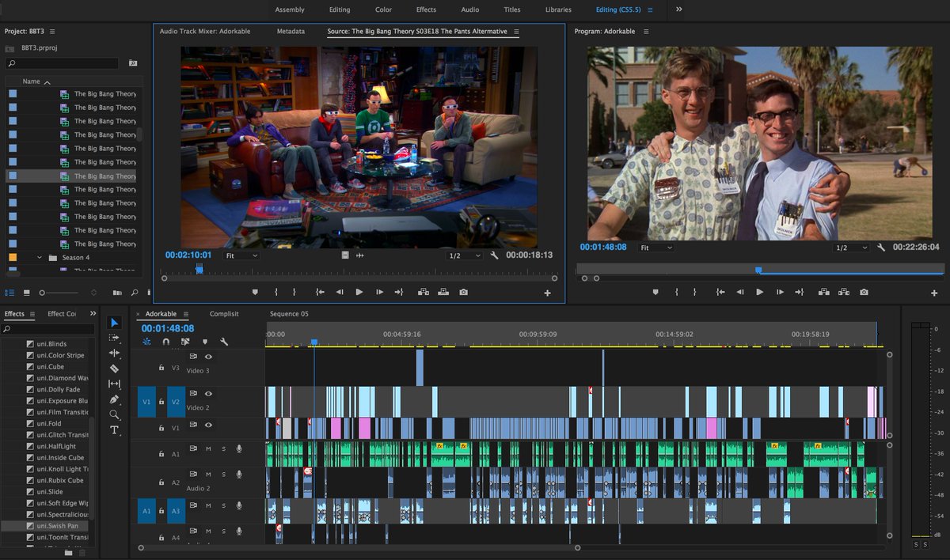Image resolution: width=950 pixels, height=560 pixels.
Task: Select the uni.Glitch transition effect
Action: pos(62,434)
